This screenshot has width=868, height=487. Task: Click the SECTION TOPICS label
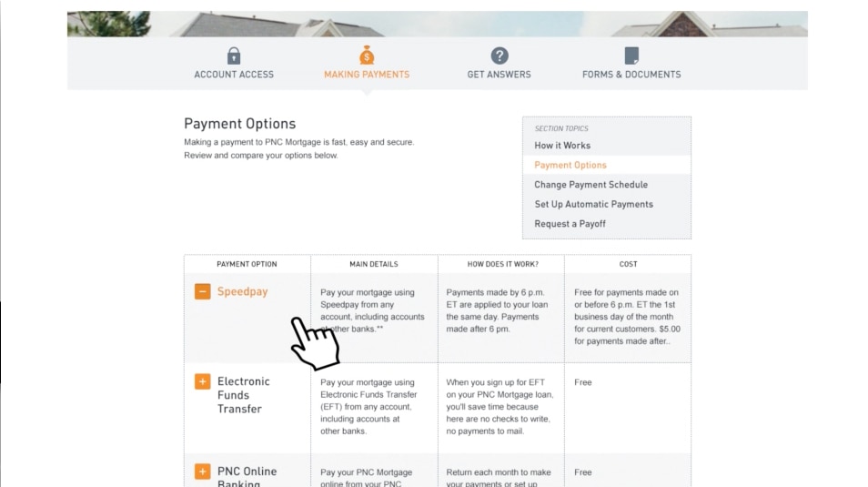click(561, 128)
